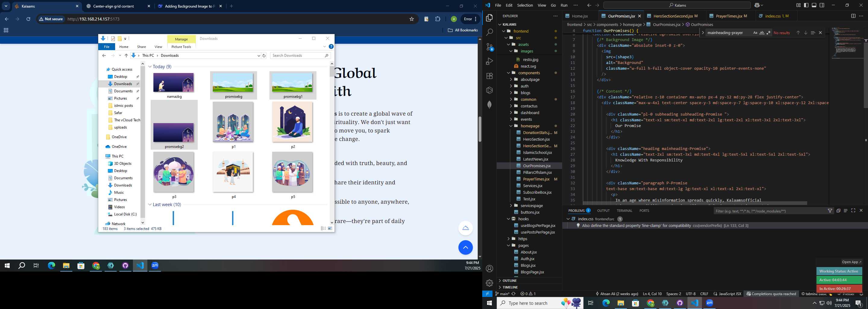Open Source Control view in activity bar
Image resolution: width=868 pixels, height=309 pixels.
[489, 47]
